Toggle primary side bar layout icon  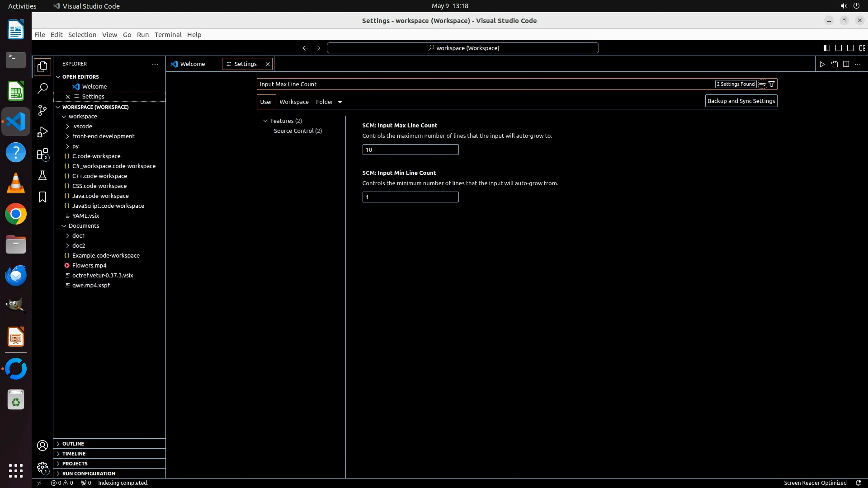826,48
